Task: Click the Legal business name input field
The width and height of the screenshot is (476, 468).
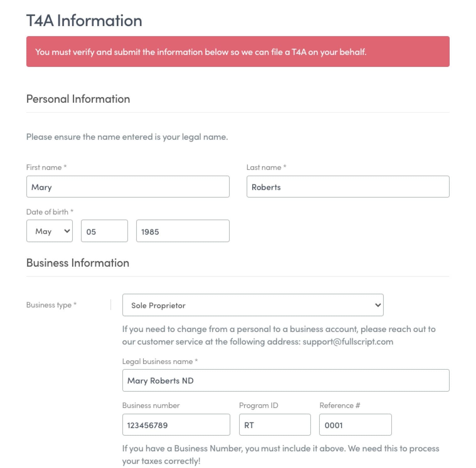Action: click(x=286, y=380)
